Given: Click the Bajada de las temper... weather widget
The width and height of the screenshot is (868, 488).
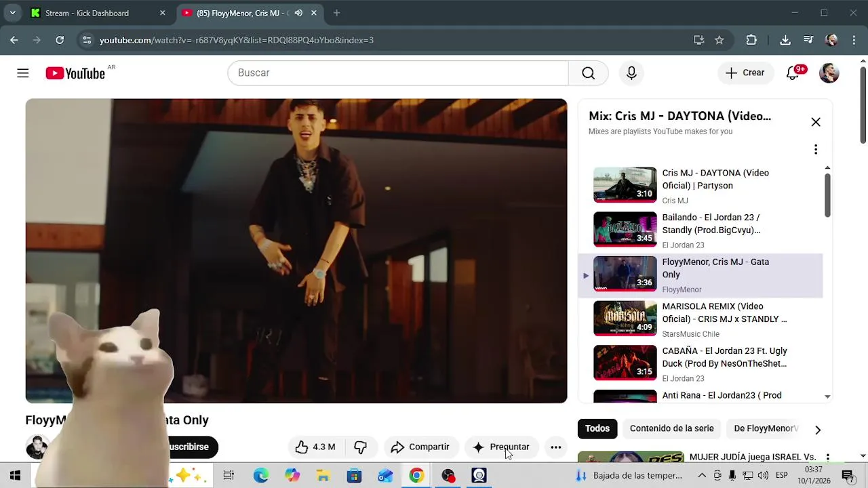Looking at the screenshot, I should click(x=629, y=476).
